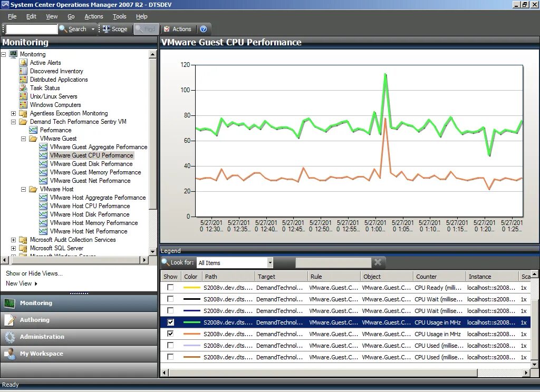Click the Monitoring pane icon at bottom
This screenshot has height=392, width=540.
(x=9, y=303)
